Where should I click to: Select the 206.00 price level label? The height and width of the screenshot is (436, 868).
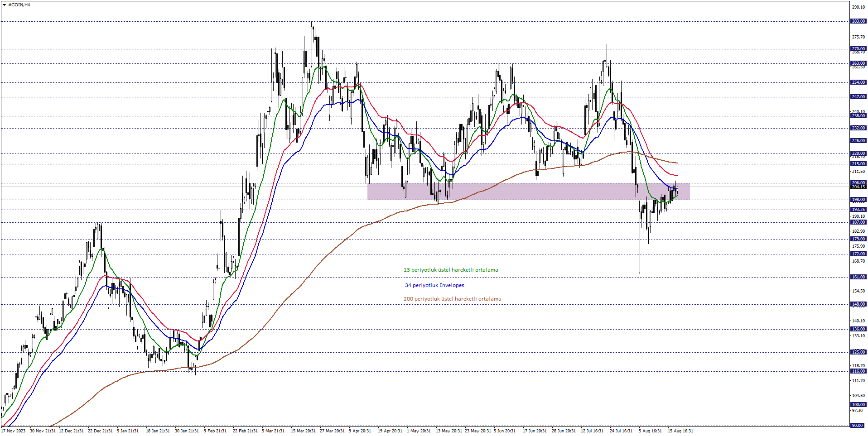tap(858, 183)
